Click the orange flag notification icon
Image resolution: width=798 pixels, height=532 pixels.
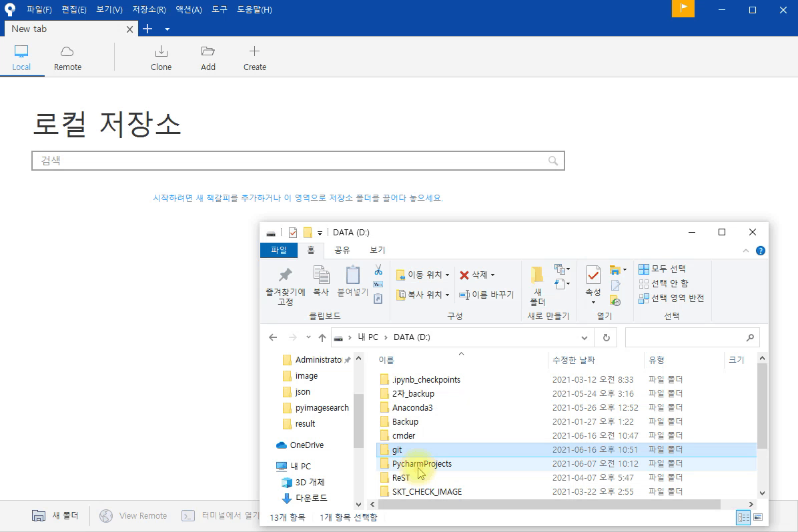683,9
